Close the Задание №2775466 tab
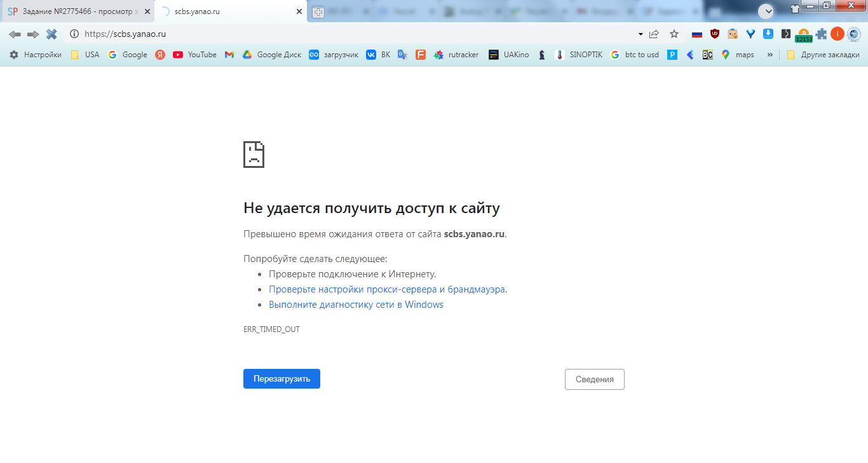 pos(147,11)
